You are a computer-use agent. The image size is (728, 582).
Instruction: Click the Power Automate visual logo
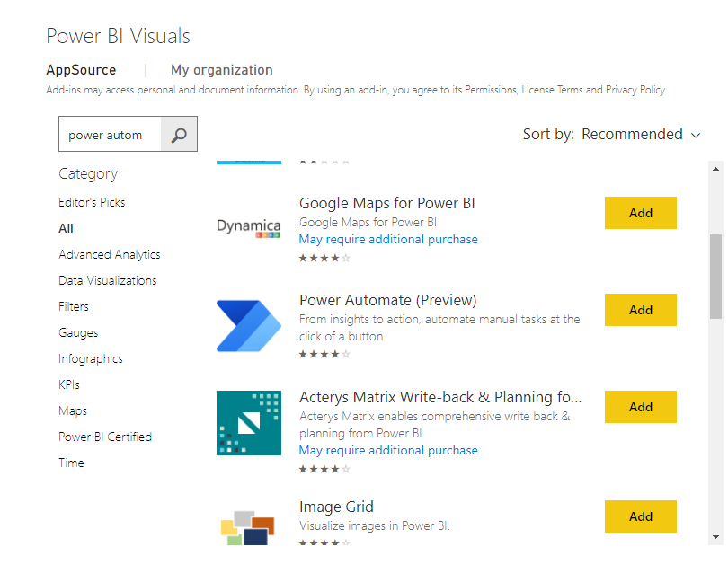[x=248, y=325]
